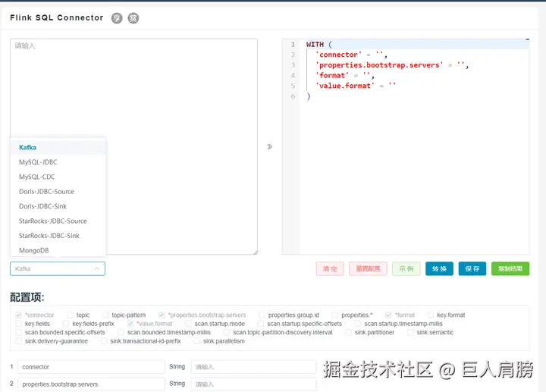
Task: Tick scan.startup.timestamp-millis checkbox
Action: [358, 324]
